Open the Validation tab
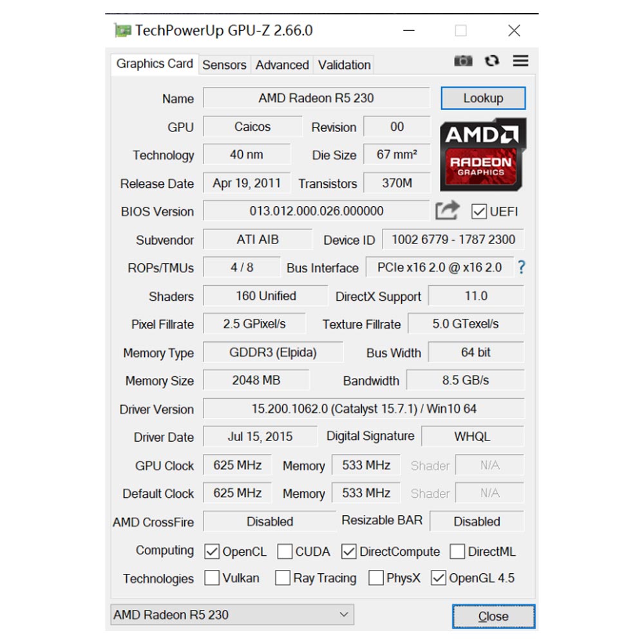This screenshot has width=644, height=644. [x=344, y=65]
